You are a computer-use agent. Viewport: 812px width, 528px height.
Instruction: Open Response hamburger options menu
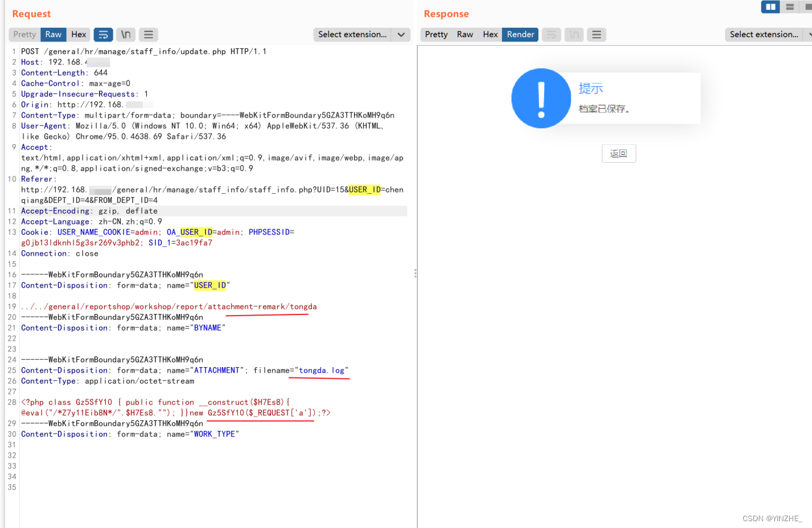coord(596,35)
